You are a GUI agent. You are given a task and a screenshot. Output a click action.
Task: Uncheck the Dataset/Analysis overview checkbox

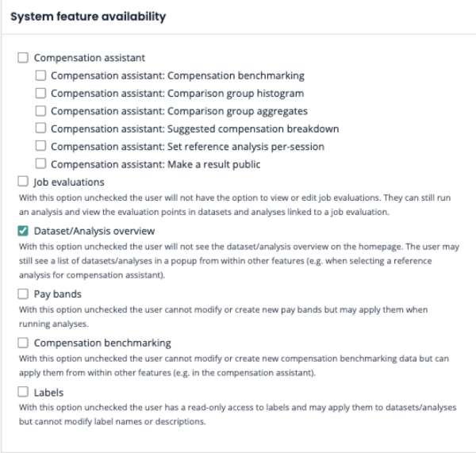pyautogui.click(x=23, y=232)
